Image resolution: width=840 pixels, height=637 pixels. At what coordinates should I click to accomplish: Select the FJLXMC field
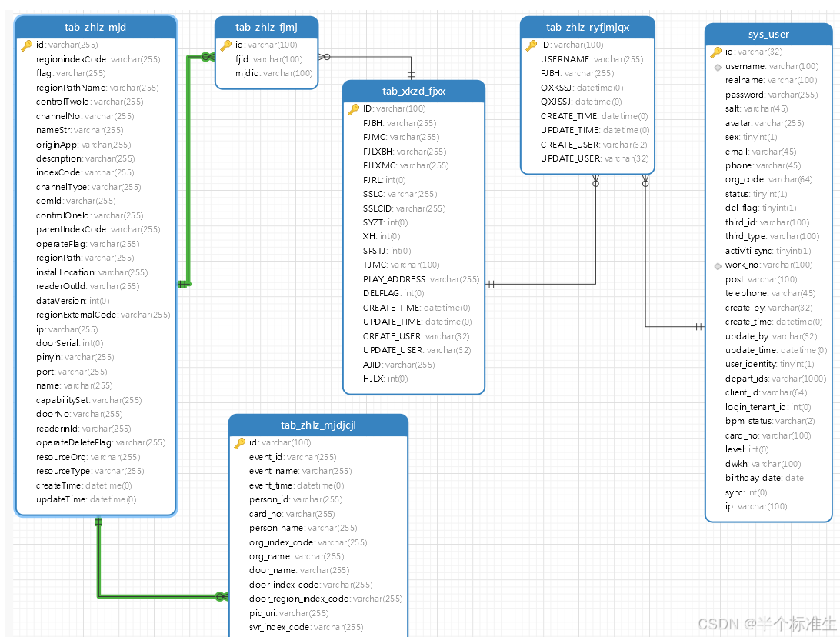tap(405, 165)
